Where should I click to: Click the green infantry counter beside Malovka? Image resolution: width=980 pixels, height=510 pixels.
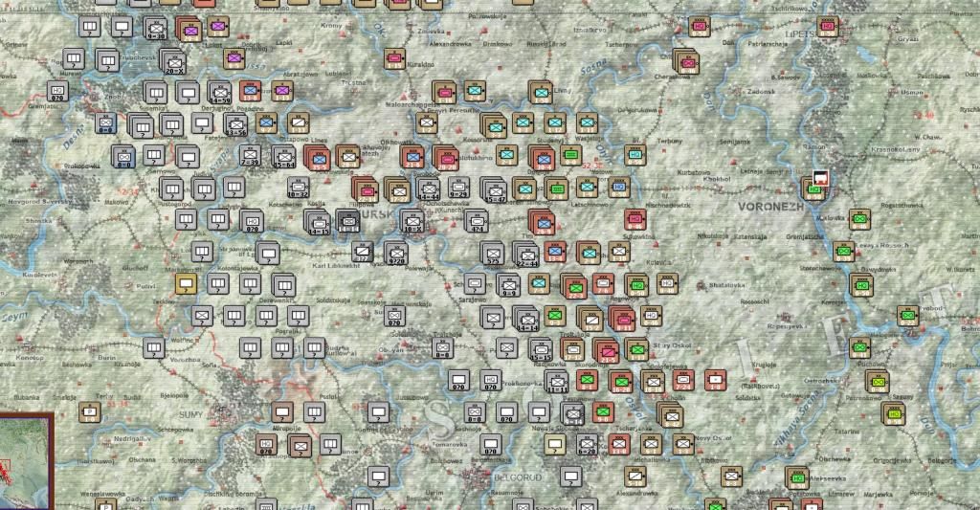[x=860, y=219]
